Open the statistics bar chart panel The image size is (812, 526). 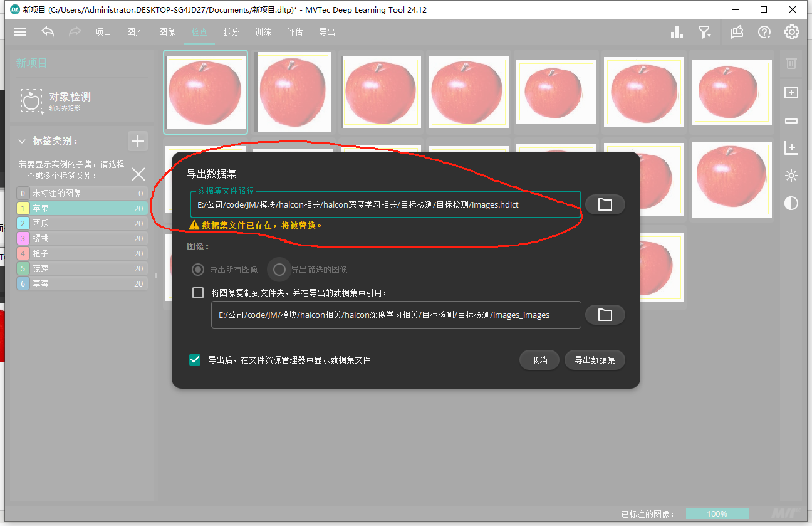pos(677,32)
